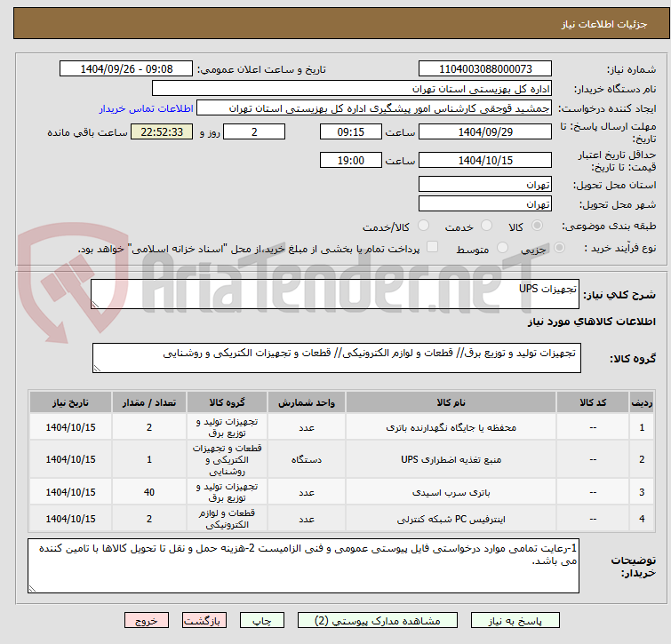The width and height of the screenshot is (671, 644).
Task: Click the چاپ print button
Action: click(262, 621)
